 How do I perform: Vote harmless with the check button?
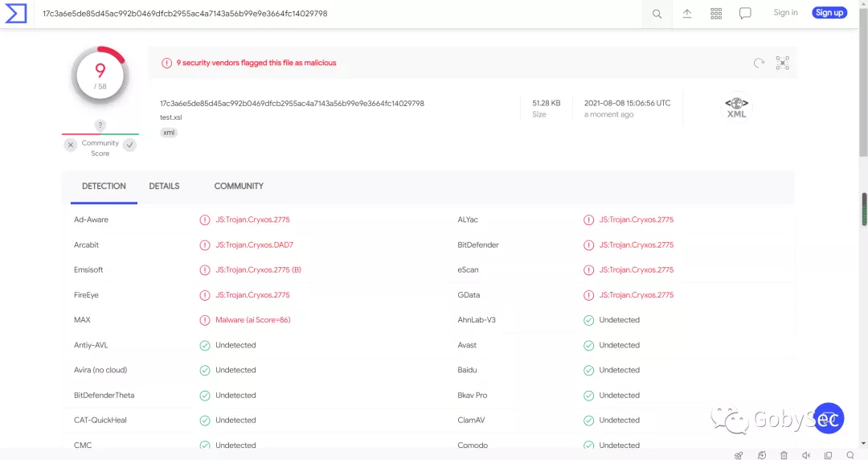(129, 146)
